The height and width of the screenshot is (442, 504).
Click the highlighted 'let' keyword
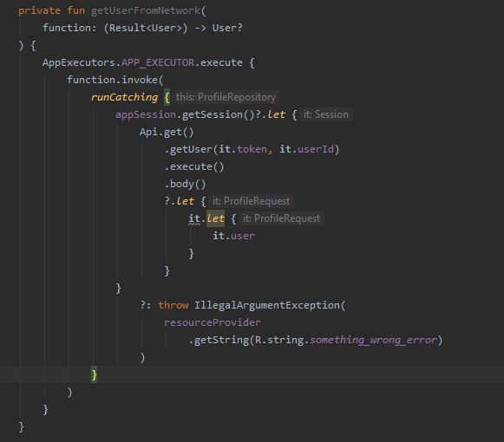point(215,218)
